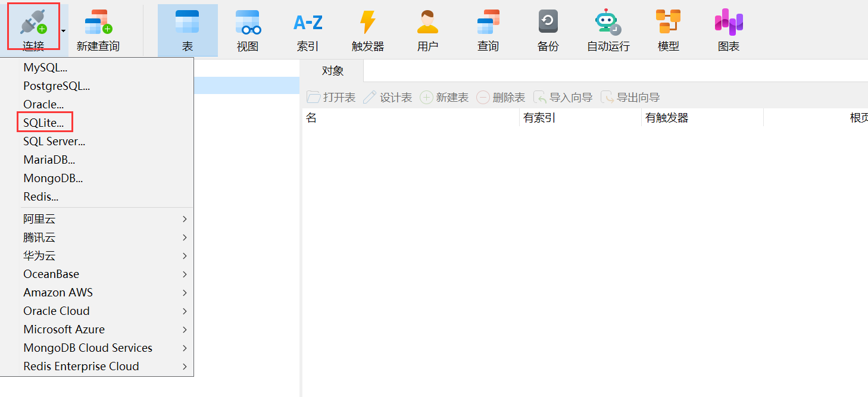Click the 备份 (Backup) icon
The image size is (868, 397).
pyautogui.click(x=548, y=27)
